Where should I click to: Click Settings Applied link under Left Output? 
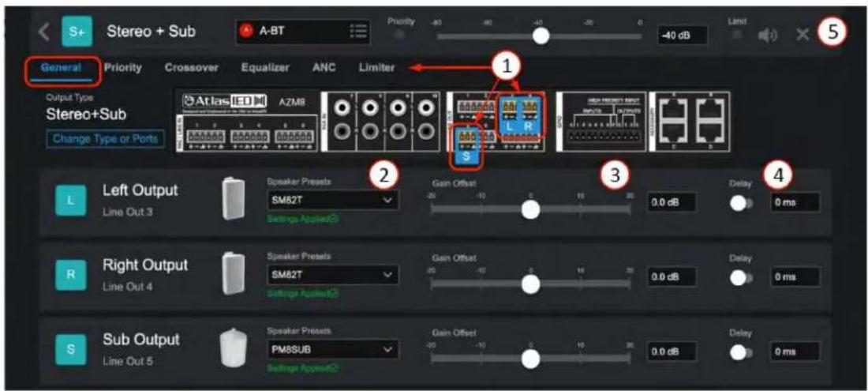(x=303, y=219)
